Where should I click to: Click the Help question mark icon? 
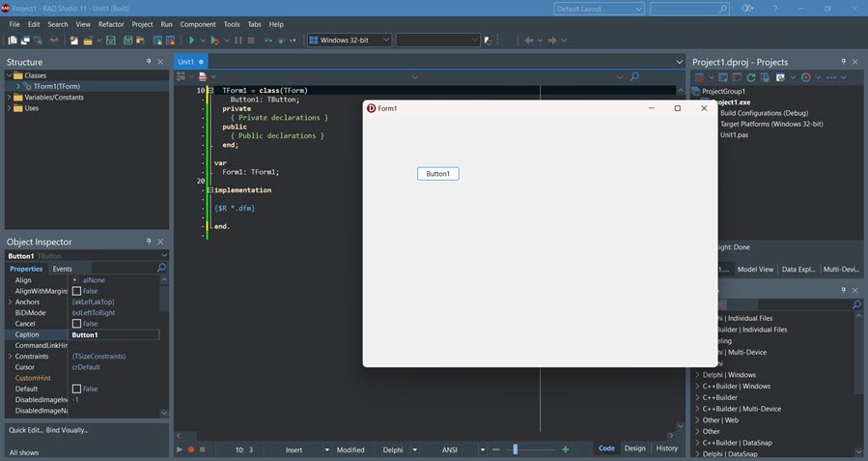775,9
